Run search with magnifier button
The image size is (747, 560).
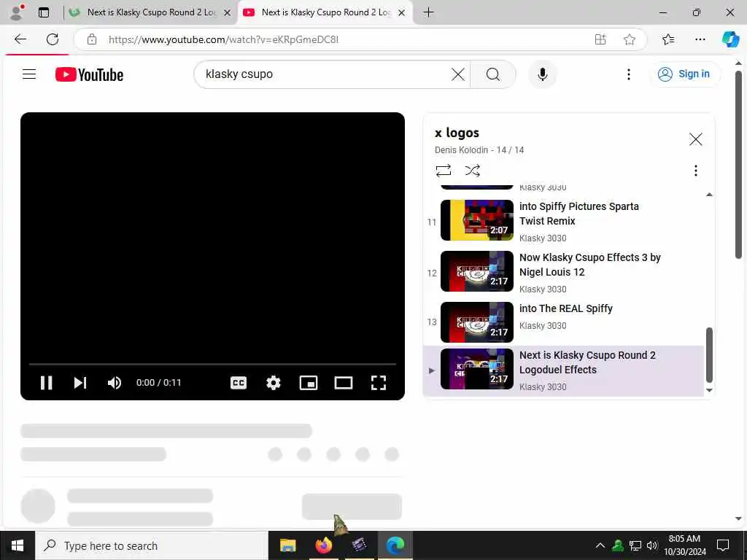coord(493,74)
